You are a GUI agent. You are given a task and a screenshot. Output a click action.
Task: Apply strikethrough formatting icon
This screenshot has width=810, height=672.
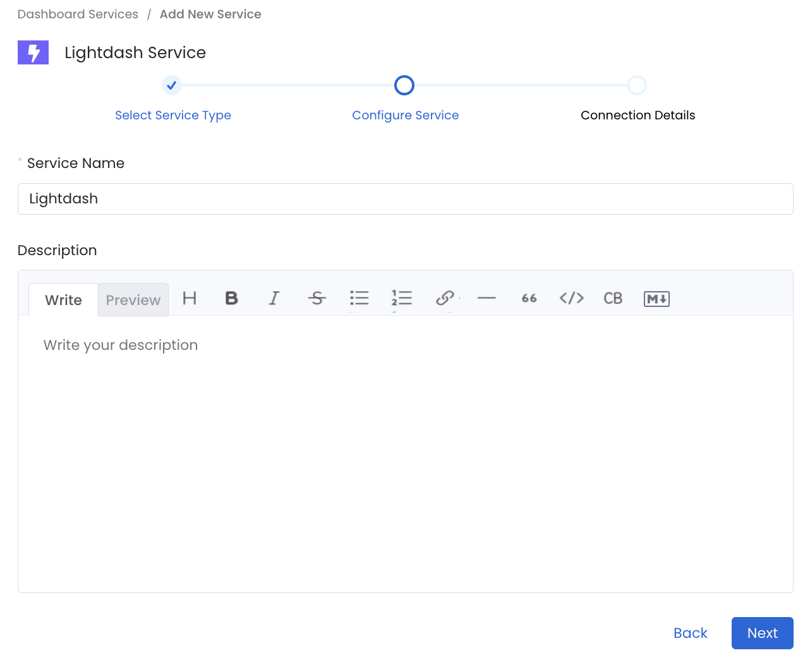pyautogui.click(x=317, y=298)
